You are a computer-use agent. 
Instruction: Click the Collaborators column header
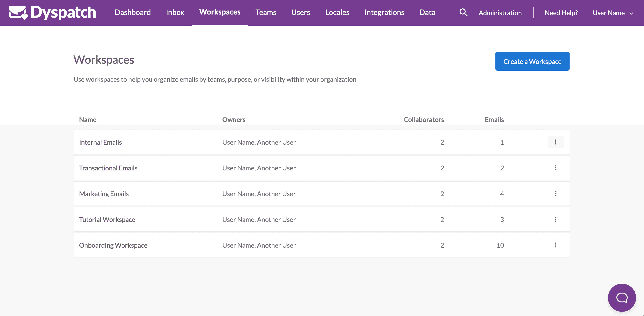(x=424, y=120)
